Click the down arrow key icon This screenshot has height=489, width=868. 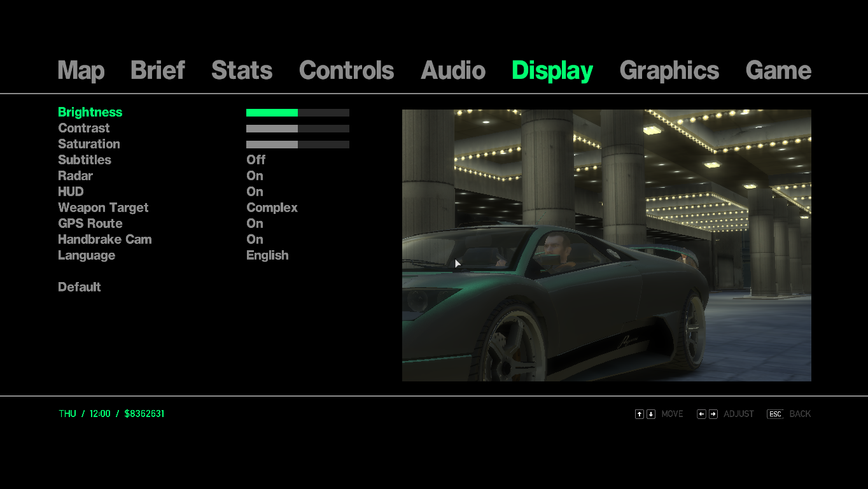[651, 414]
